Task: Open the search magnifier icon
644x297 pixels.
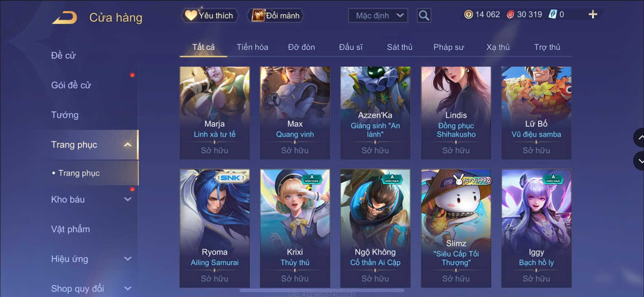Action: 424,15
